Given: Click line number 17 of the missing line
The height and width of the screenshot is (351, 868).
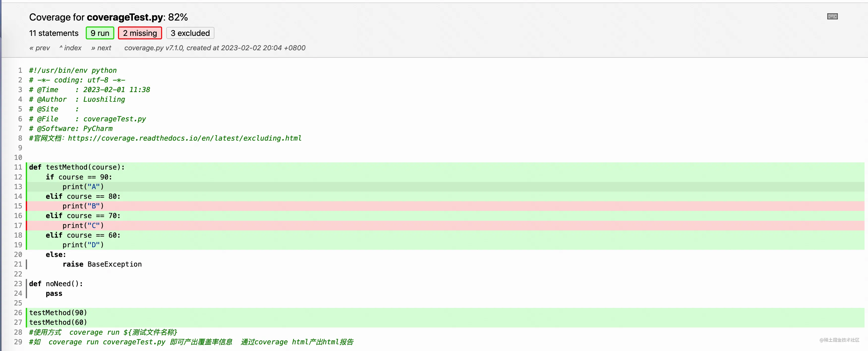Looking at the screenshot, I should pos(18,226).
